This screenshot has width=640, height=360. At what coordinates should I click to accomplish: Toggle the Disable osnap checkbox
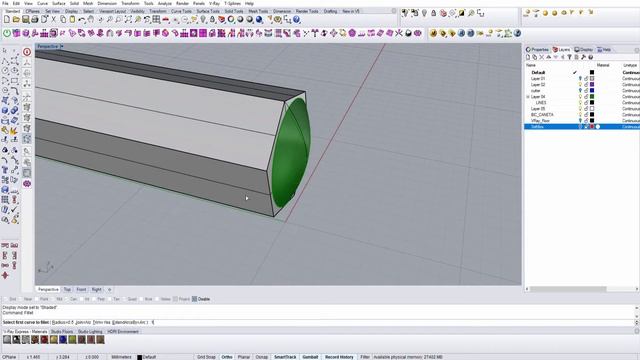194,299
